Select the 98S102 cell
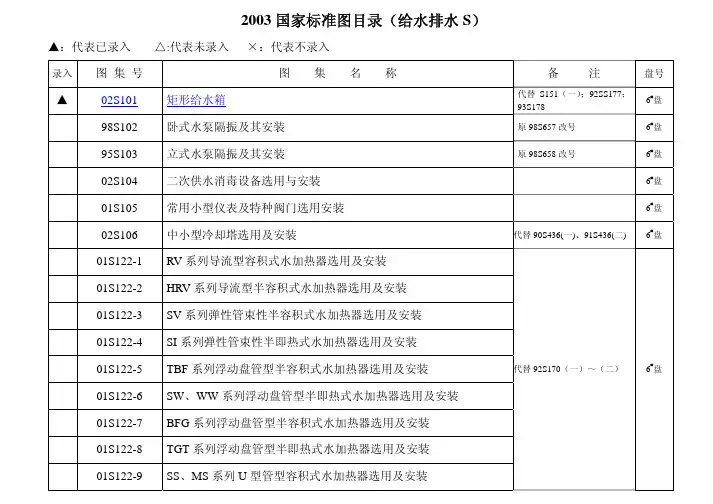 click(119, 128)
